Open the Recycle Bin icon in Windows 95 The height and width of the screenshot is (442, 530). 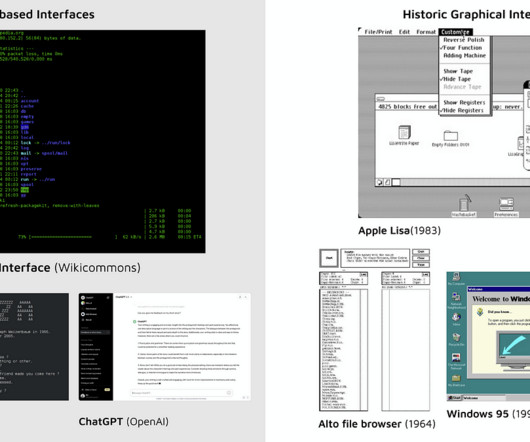point(456,340)
